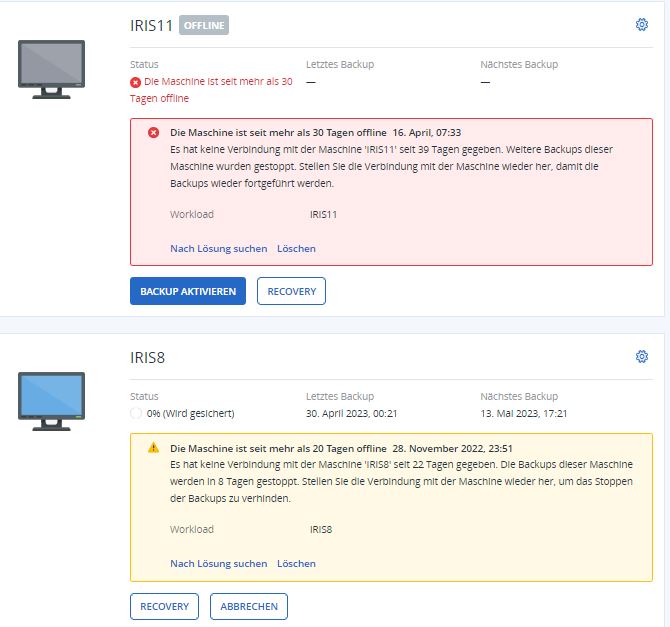
Task: Open Nach Lösung suchen in IRIS11 alert
Action: coord(219,249)
